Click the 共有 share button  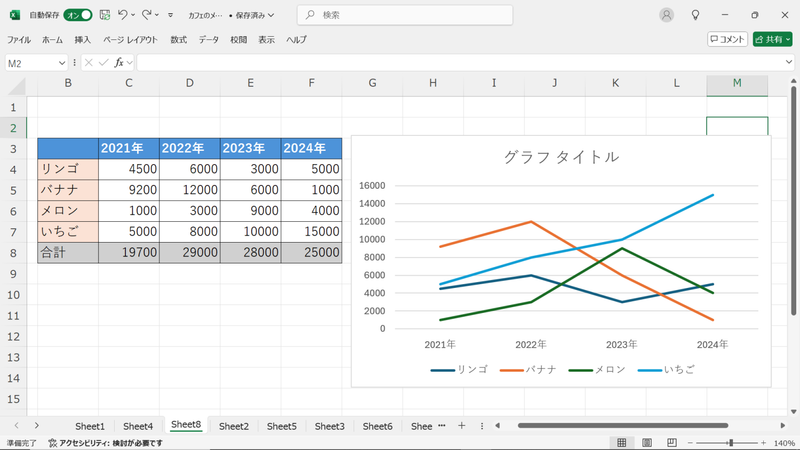click(772, 39)
